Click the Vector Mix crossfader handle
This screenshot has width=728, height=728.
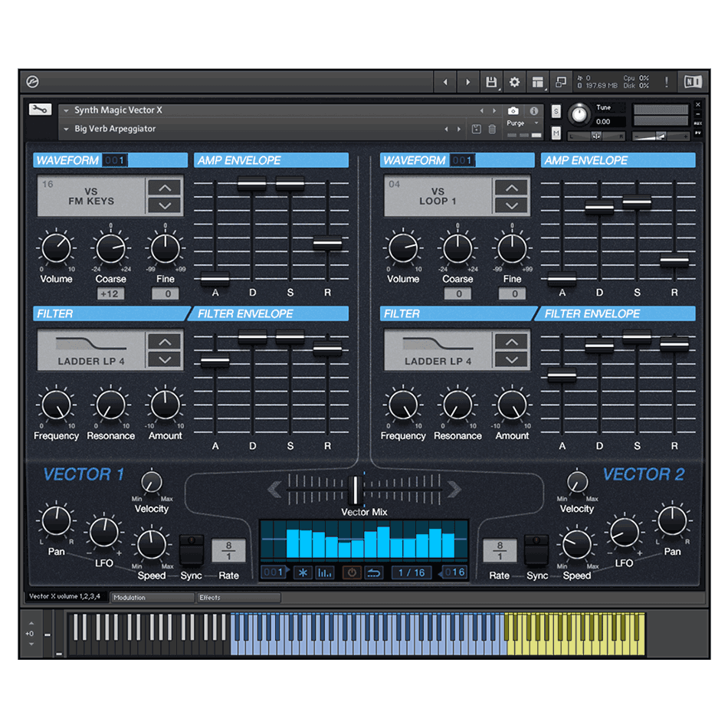coord(356,490)
